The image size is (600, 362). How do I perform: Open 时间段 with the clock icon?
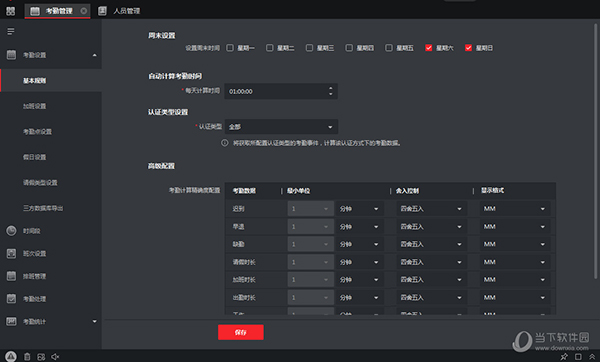[11, 231]
